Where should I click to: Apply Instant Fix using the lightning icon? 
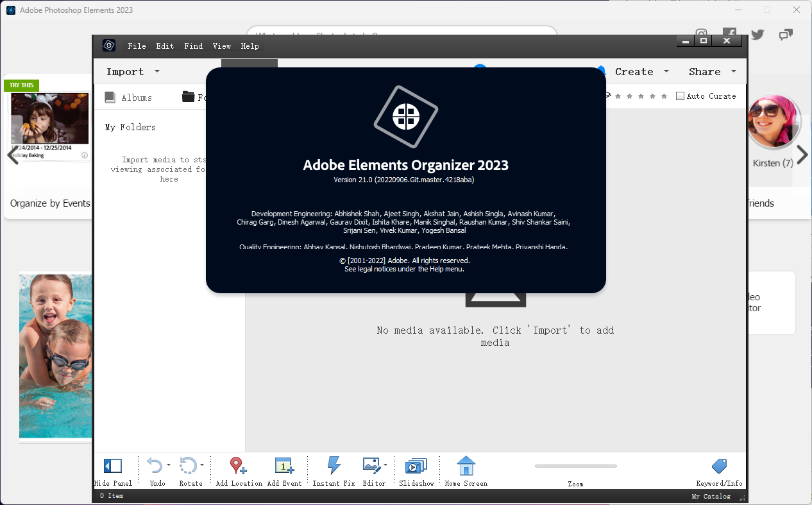334,465
